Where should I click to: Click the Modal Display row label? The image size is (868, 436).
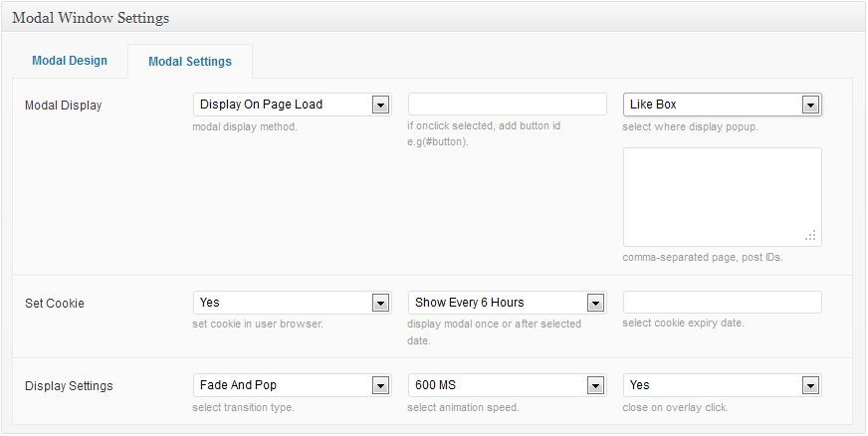click(x=63, y=106)
